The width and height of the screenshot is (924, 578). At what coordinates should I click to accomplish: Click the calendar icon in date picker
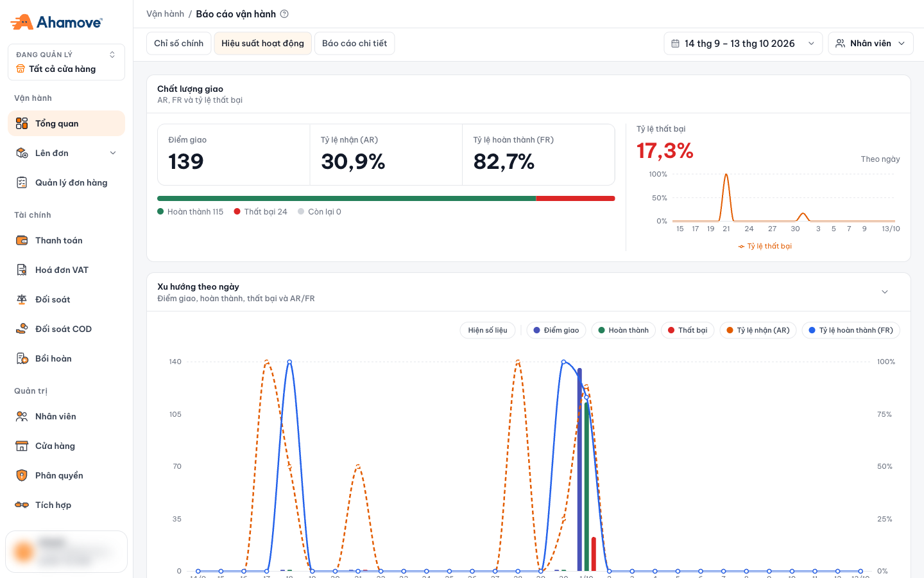click(x=675, y=44)
